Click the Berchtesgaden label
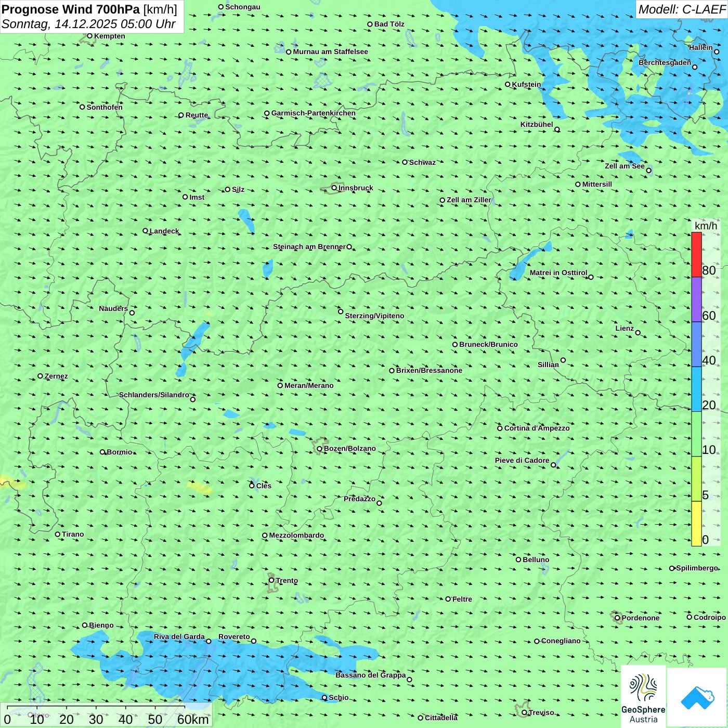This screenshot has width=728, height=728. click(665, 62)
